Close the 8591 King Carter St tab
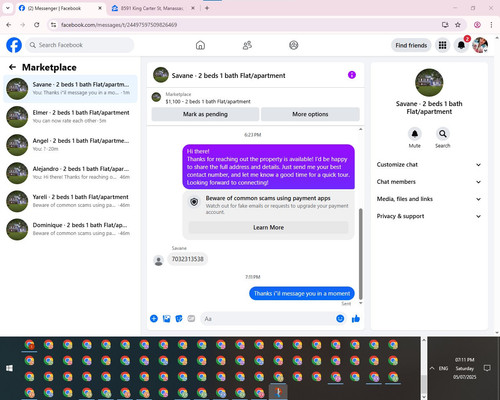The image size is (500, 400). 193,8
